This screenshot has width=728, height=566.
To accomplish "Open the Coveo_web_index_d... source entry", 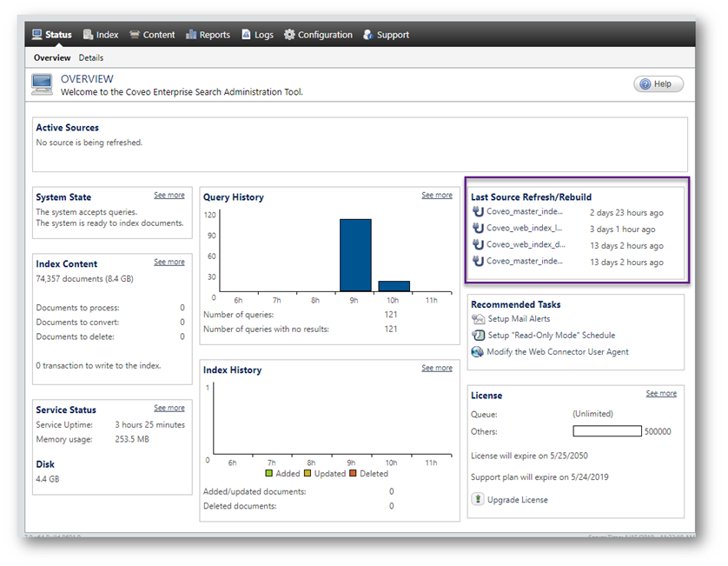I will pos(526,244).
